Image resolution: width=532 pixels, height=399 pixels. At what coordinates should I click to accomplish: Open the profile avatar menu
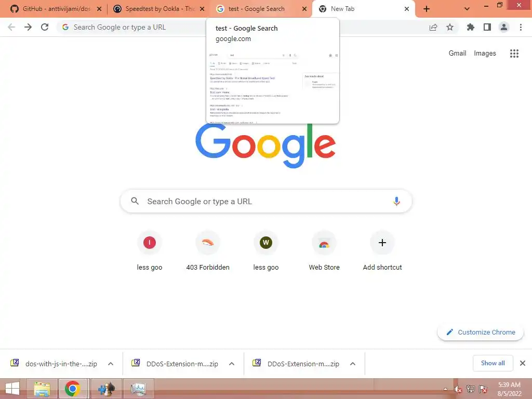click(504, 27)
